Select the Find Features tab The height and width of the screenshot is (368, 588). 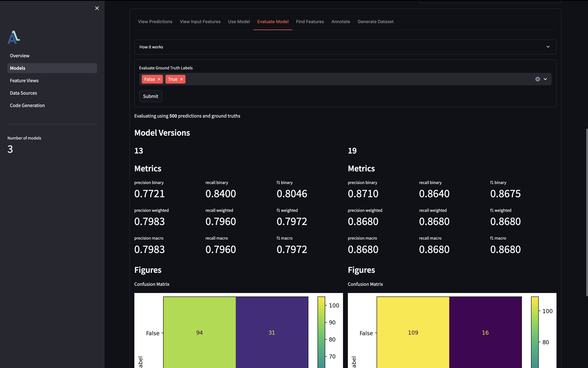(310, 22)
